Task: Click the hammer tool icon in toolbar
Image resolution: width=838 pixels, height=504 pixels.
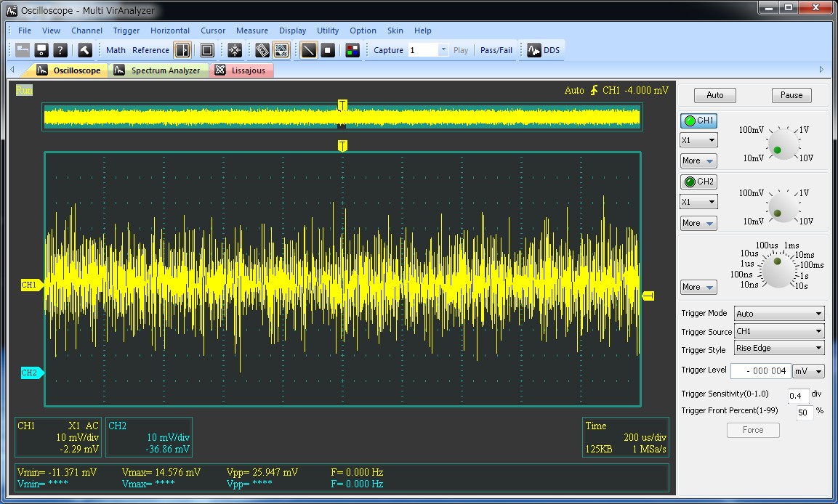Action: (85, 50)
